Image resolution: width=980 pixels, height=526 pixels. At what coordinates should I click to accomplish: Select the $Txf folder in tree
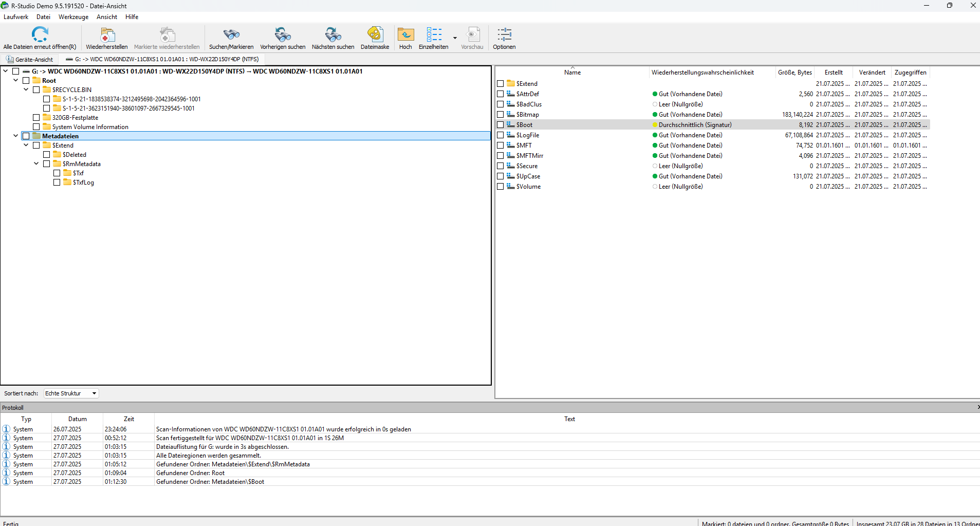[78, 173]
